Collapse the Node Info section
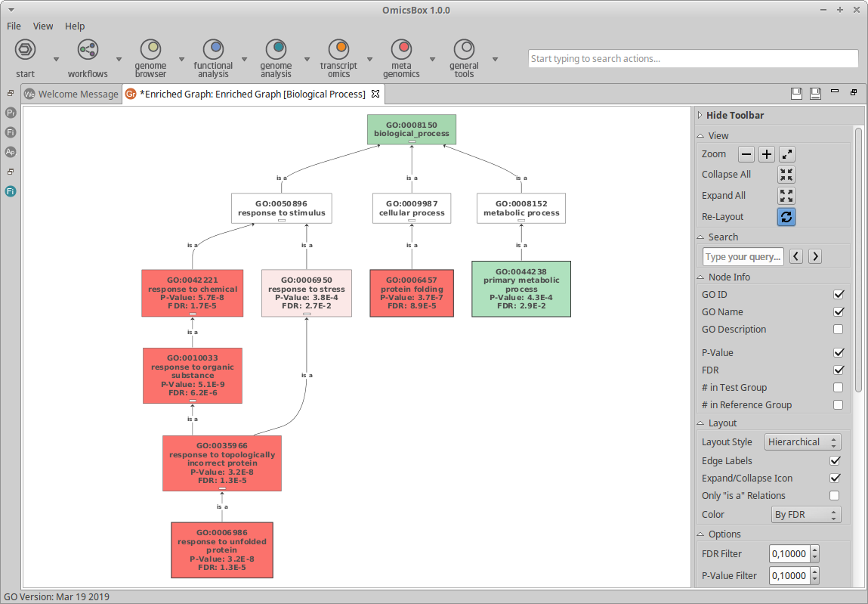This screenshot has width=868, height=604. (x=701, y=277)
